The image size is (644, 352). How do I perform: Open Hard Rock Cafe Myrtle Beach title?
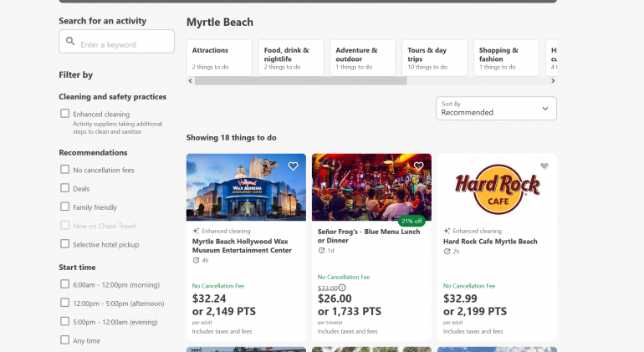[490, 242]
